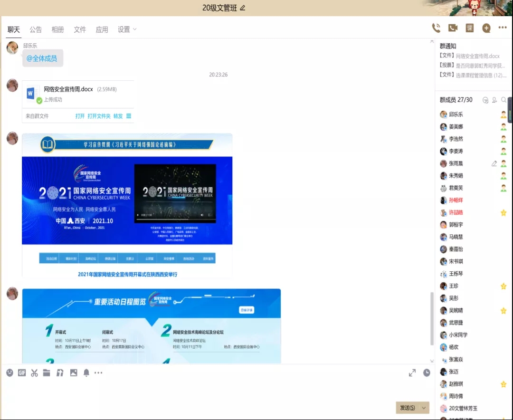Click the bell notification icon in toolbar
Image resolution: width=513 pixels, height=420 pixels.
click(86, 373)
